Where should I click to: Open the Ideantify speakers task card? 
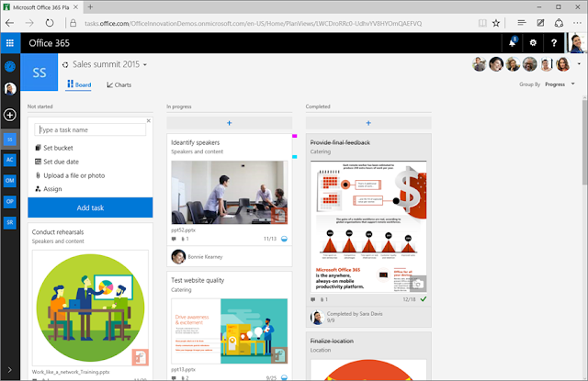point(195,142)
